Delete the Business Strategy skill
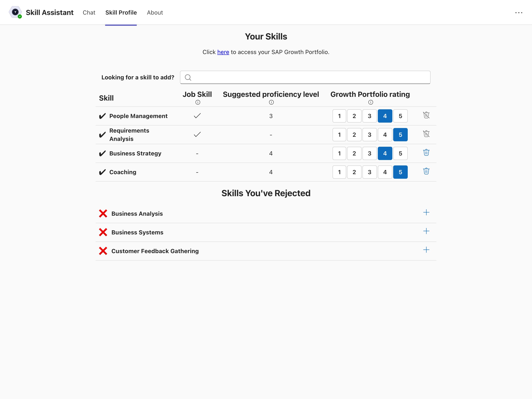Viewport: 532px width, 399px height. (426, 153)
